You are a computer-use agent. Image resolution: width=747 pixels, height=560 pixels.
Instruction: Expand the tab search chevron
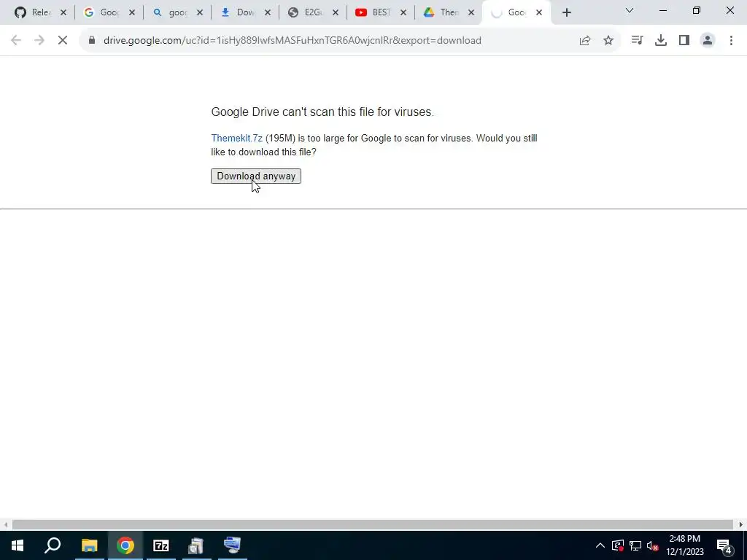coord(630,10)
